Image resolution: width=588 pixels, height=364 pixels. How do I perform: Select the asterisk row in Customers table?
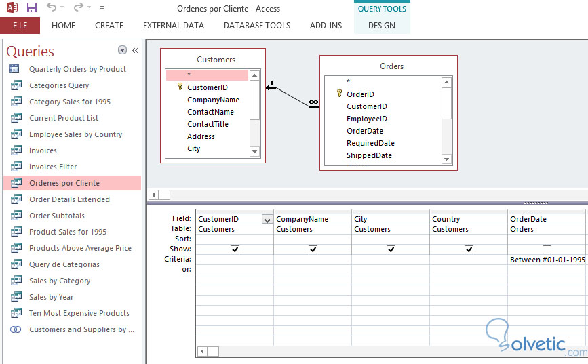[x=207, y=75]
